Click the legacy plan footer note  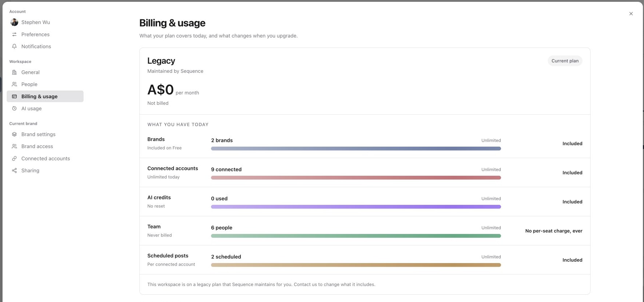coord(261,284)
